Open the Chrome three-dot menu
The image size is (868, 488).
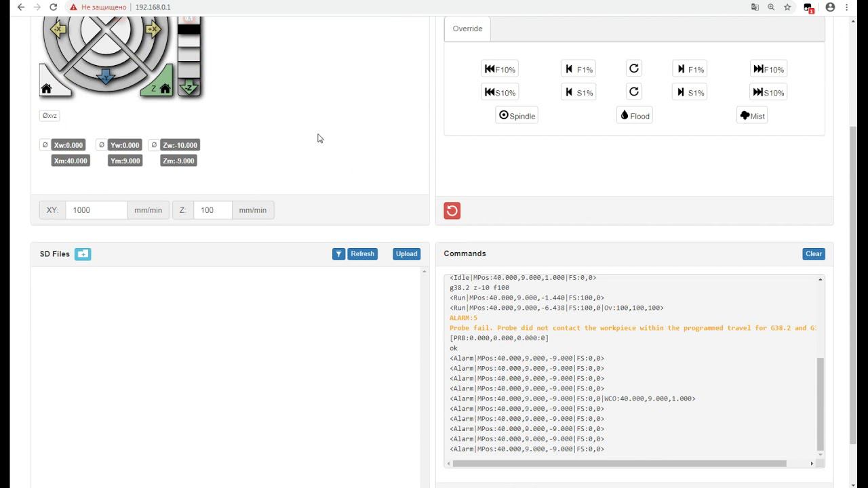coord(847,7)
